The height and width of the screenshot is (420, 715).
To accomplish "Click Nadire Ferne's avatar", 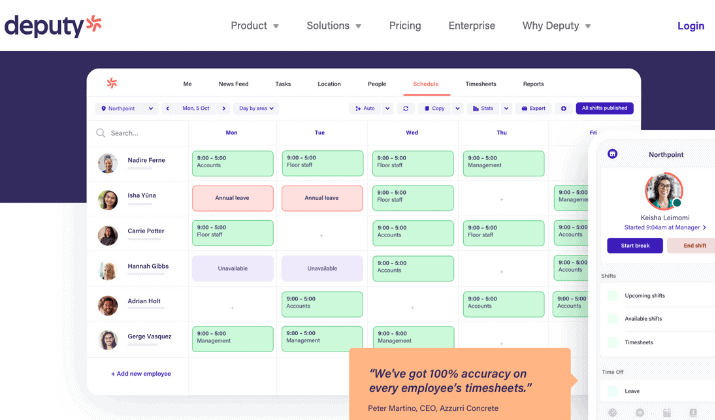I will [x=108, y=163].
